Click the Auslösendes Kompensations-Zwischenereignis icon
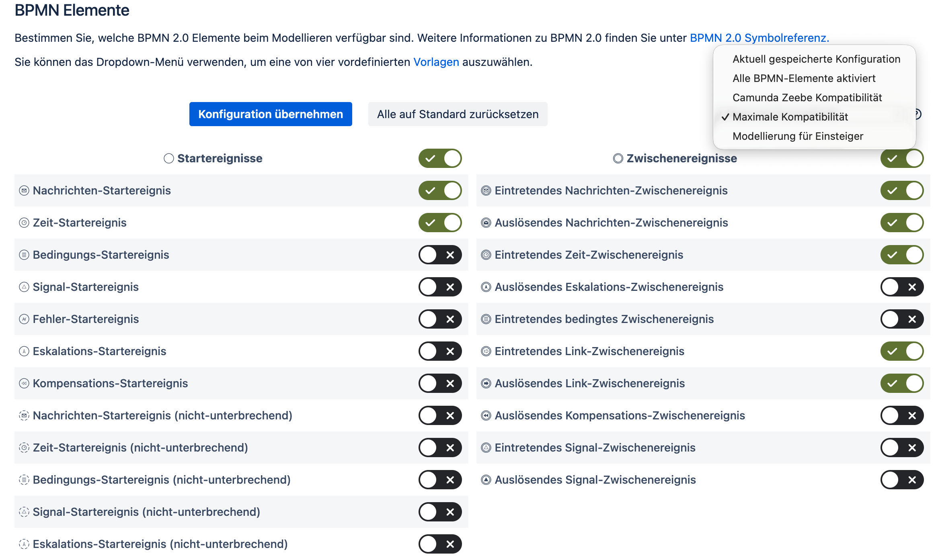This screenshot has width=936, height=560. pyautogui.click(x=486, y=415)
